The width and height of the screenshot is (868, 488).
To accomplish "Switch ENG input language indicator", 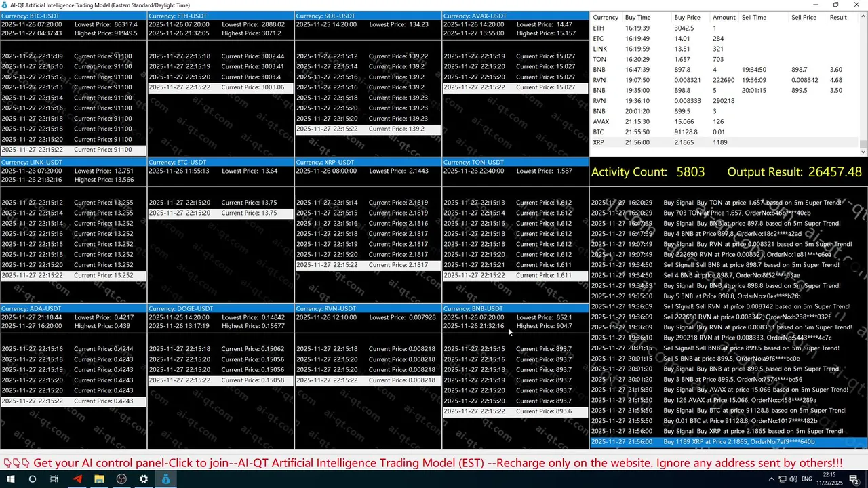I will tap(808, 479).
